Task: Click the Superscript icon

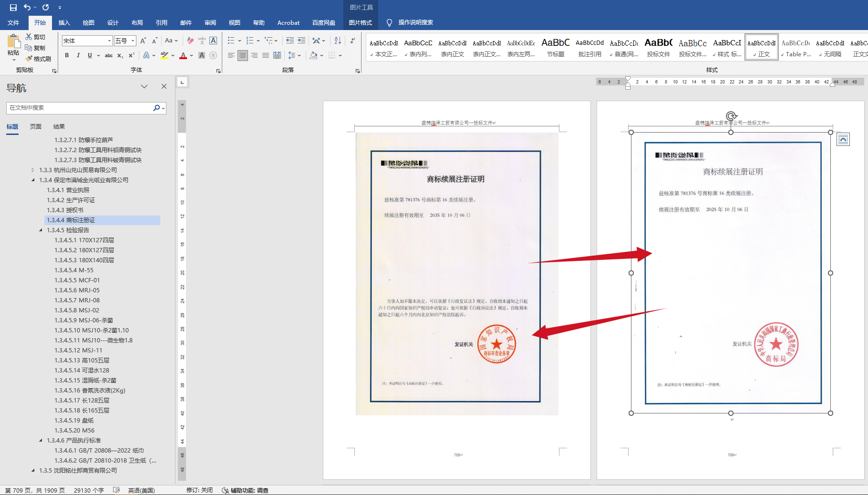Action: tap(132, 55)
